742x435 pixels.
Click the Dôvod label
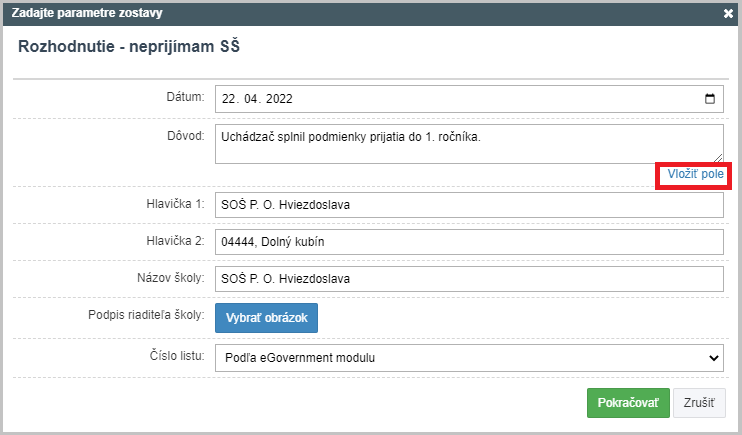point(186,136)
